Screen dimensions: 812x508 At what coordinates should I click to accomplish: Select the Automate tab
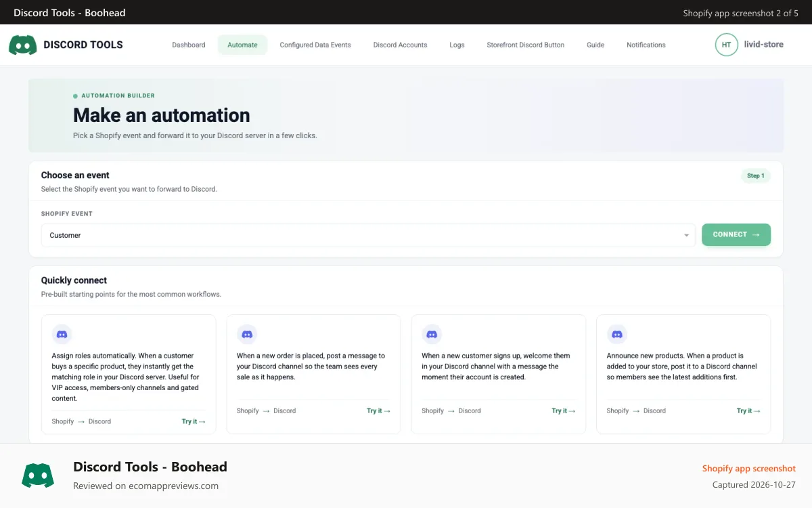pos(242,45)
